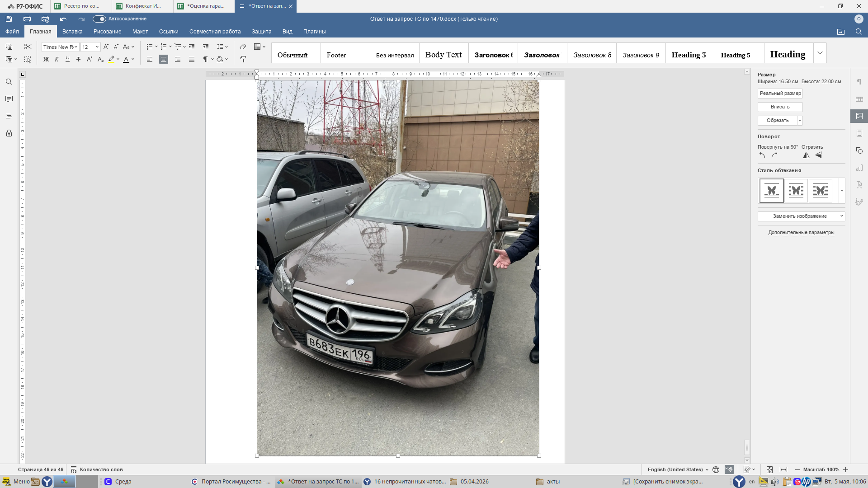868x488 pixels.
Task: Click the font color A swatch
Action: point(126,59)
